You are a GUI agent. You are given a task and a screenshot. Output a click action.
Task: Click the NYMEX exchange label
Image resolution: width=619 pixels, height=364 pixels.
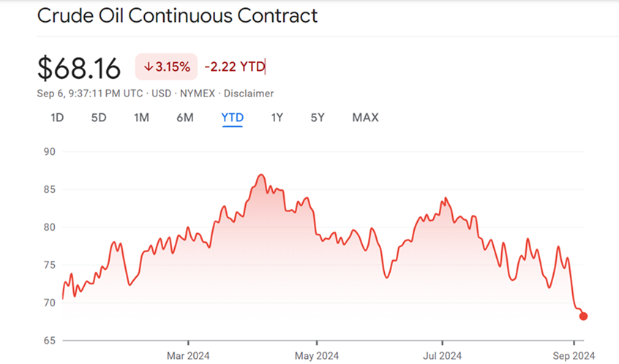196,94
